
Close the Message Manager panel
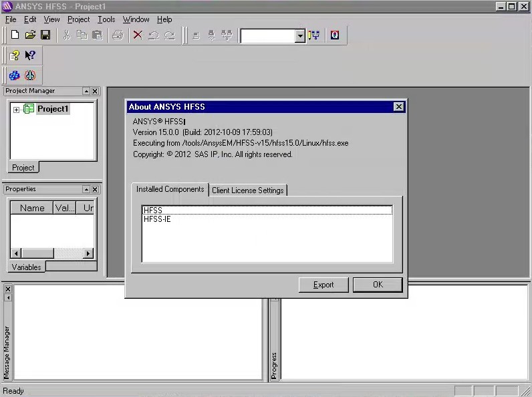(8, 289)
